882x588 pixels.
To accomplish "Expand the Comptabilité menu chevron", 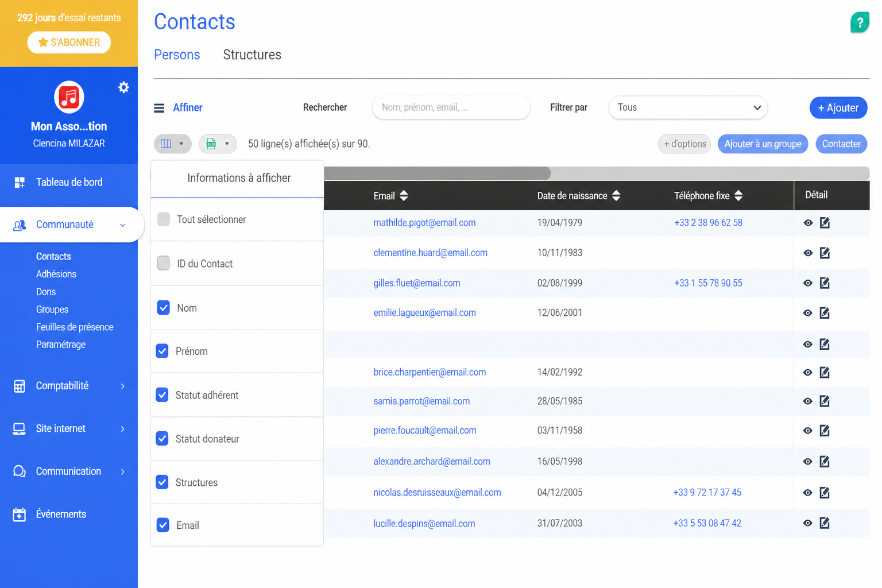I will 122,386.
